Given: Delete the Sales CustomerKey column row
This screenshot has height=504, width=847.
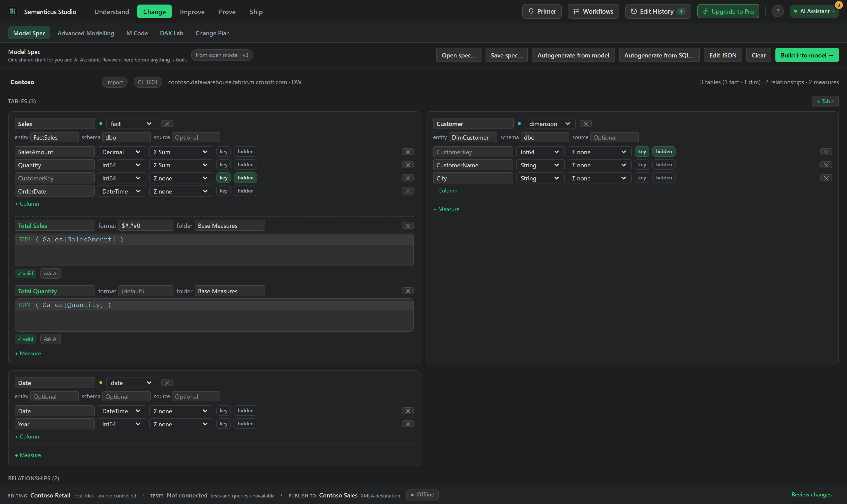Looking at the screenshot, I should (408, 178).
